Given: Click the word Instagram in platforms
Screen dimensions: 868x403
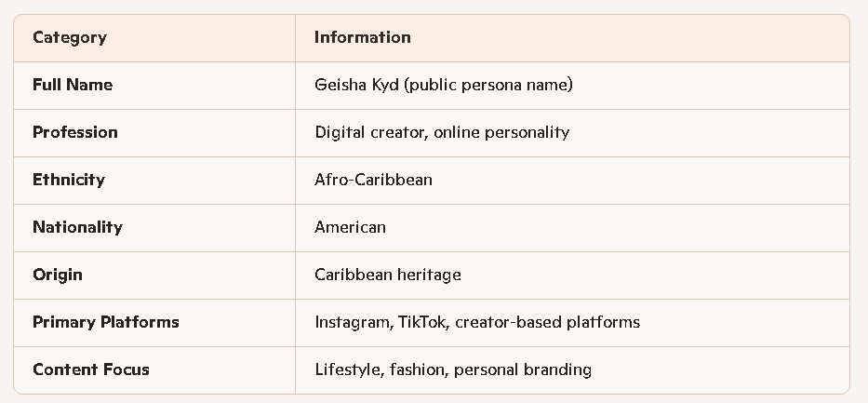Looking at the screenshot, I should [352, 323].
